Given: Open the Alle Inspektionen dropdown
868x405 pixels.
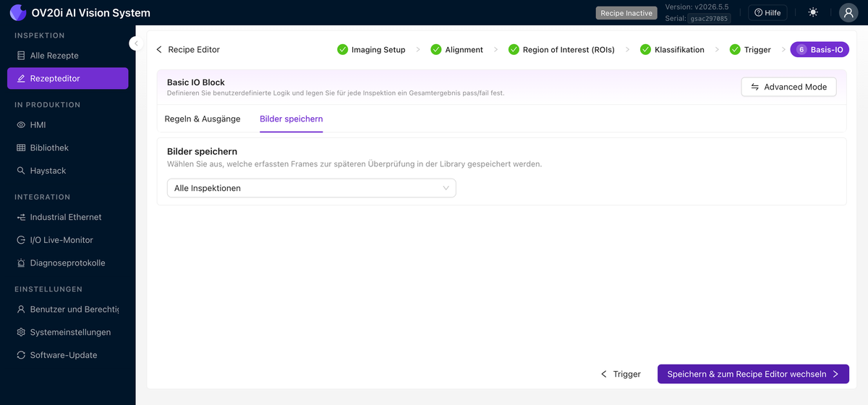Looking at the screenshot, I should coord(312,188).
